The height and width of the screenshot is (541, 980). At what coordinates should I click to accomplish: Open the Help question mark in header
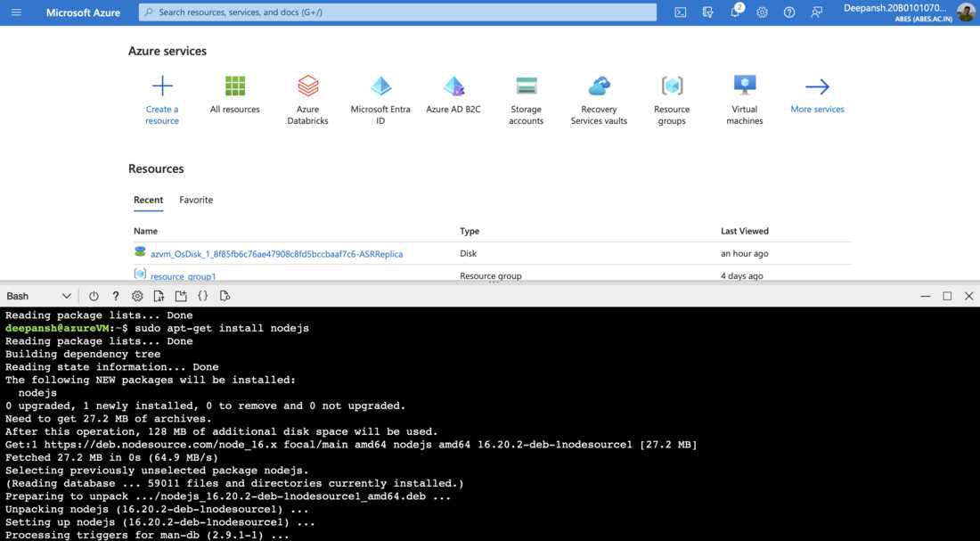point(789,12)
